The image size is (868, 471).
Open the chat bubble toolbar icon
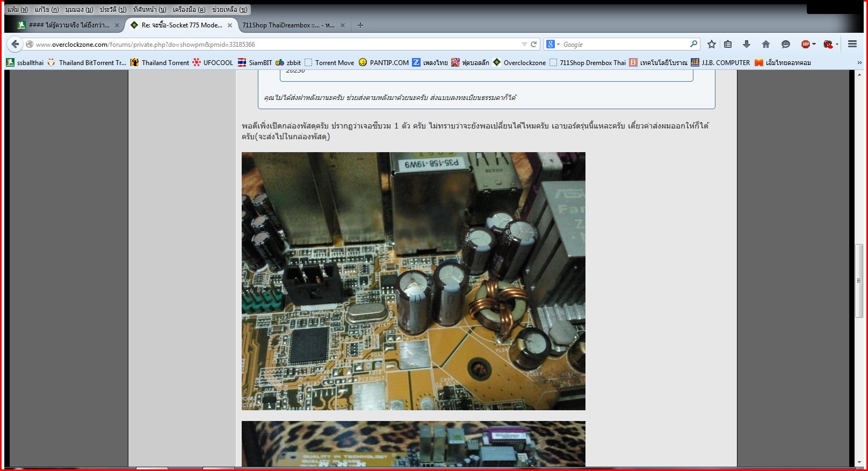(x=786, y=44)
